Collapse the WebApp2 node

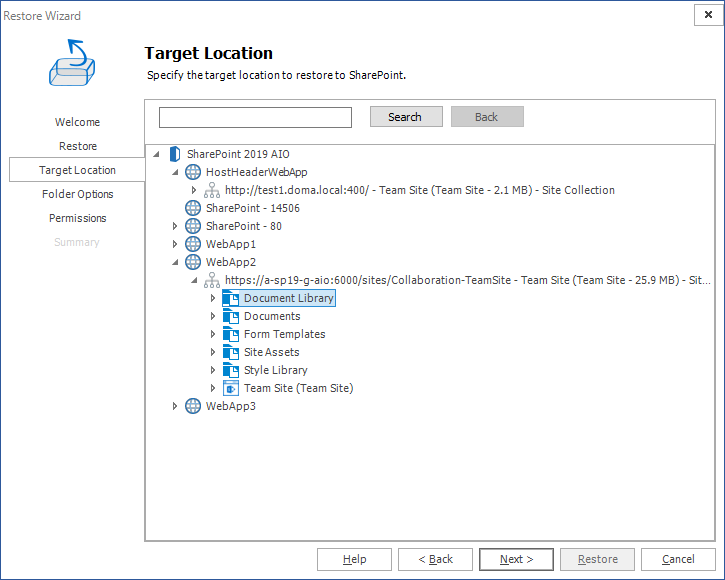point(175,262)
